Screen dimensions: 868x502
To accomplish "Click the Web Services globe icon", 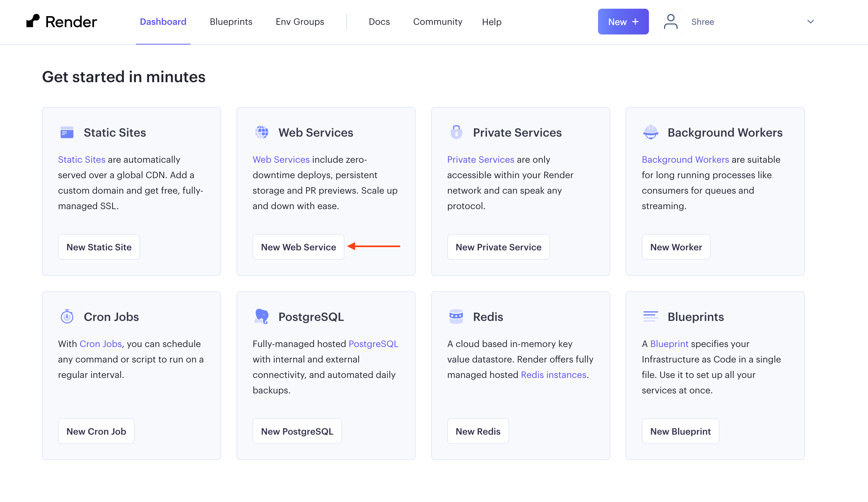I will coord(261,132).
